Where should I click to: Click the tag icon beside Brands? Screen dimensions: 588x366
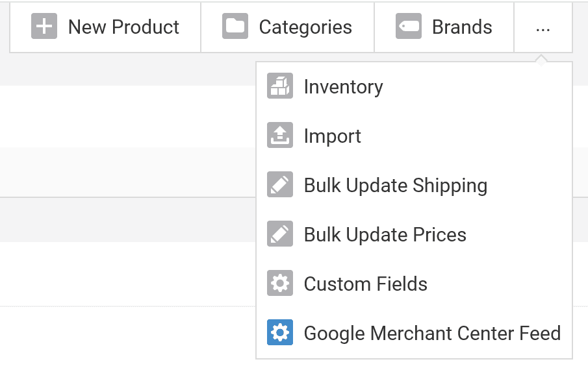point(409,27)
